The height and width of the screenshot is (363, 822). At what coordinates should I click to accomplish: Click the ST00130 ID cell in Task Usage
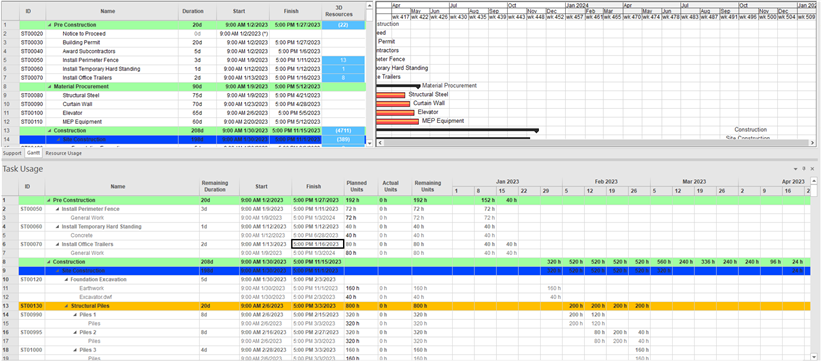32,306
